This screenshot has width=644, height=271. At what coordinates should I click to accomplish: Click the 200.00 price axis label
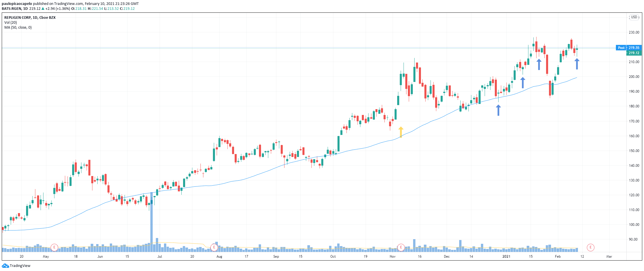point(634,77)
